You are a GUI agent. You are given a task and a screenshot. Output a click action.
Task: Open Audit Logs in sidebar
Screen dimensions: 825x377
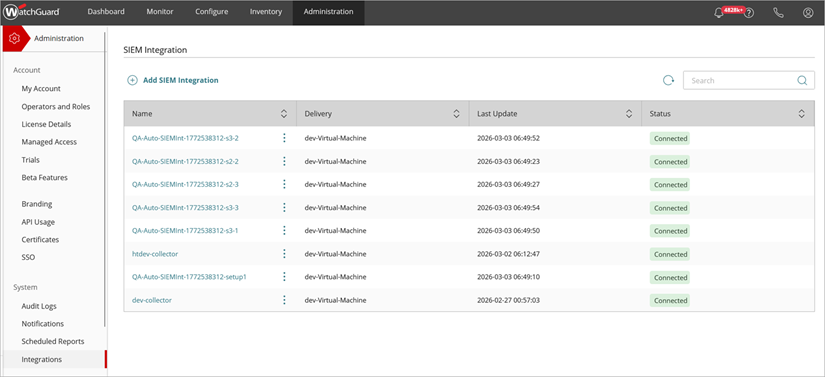pyautogui.click(x=39, y=306)
